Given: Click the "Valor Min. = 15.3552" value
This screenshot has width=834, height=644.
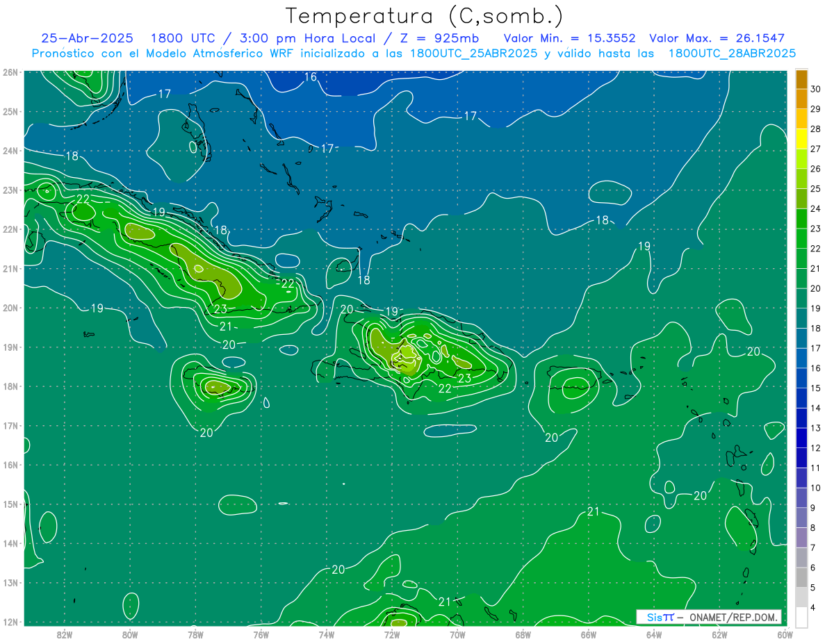Looking at the screenshot, I should pyautogui.click(x=569, y=38).
